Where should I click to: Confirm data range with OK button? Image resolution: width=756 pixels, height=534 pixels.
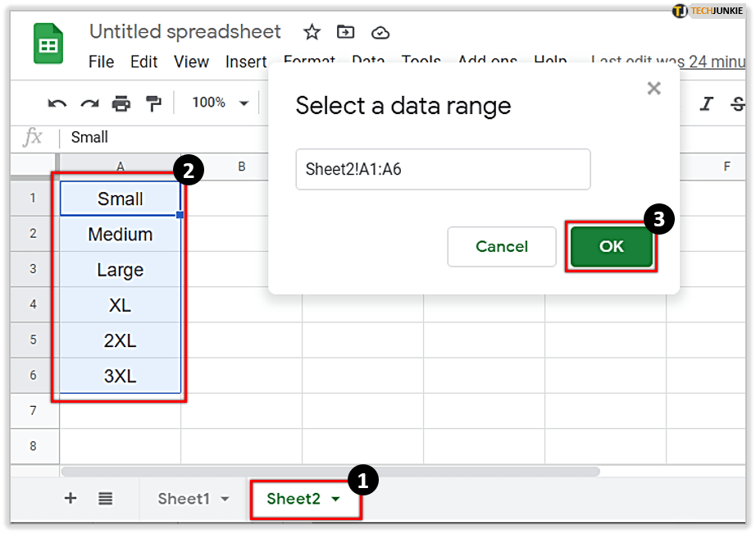click(x=612, y=246)
